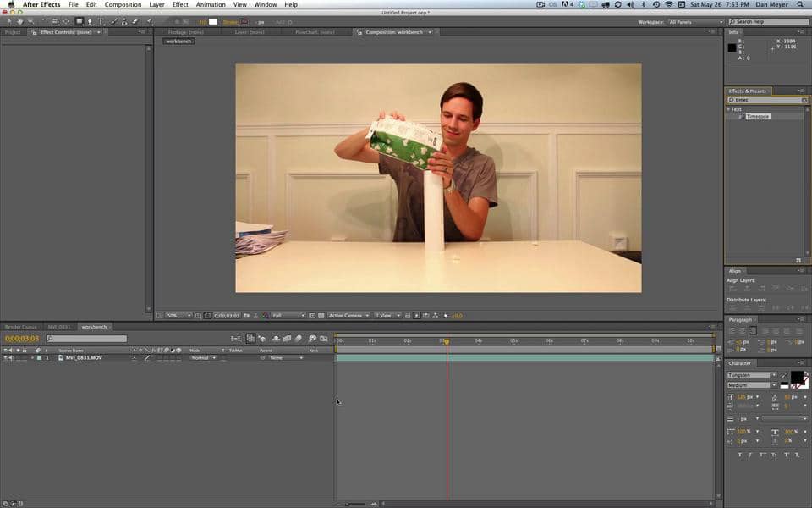Collapse the Text category in Effects & Presets
The height and width of the screenshot is (508, 812).
click(728, 109)
